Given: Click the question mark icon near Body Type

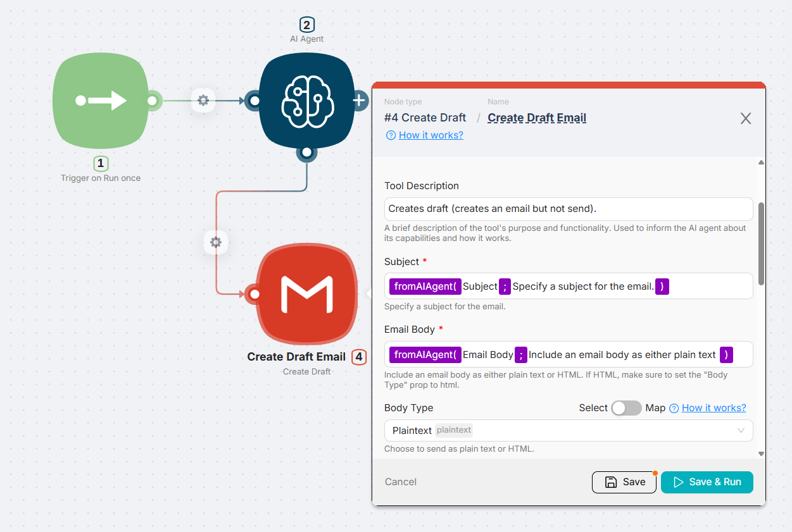Looking at the screenshot, I should (x=674, y=408).
